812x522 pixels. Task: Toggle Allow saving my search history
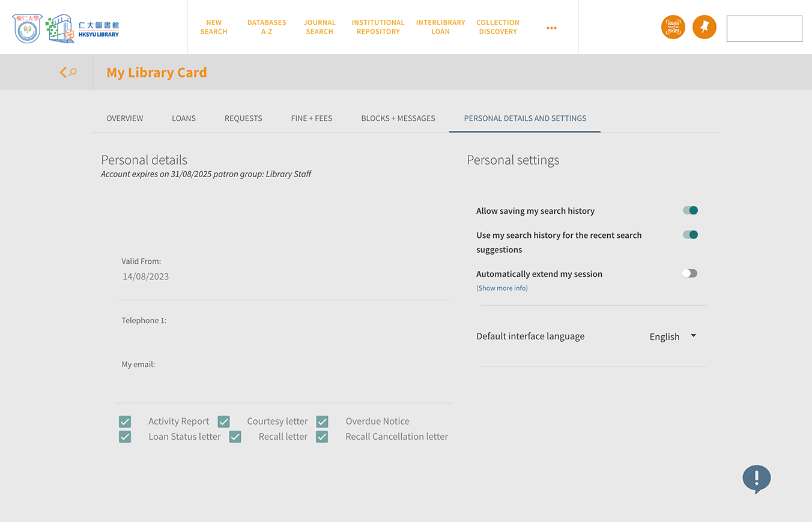pyautogui.click(x=690, y=210)
